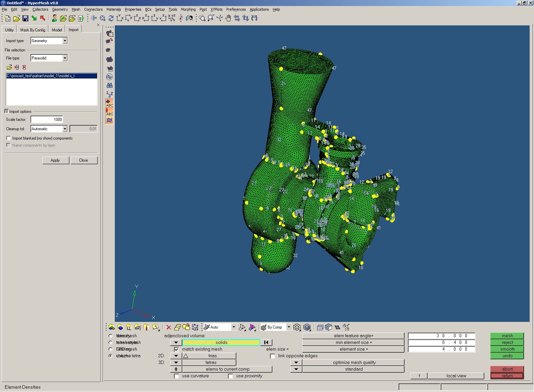Screen dimensions: 534x392
Task: Click the 1-3-2 renumber icon
Action: 109,94
